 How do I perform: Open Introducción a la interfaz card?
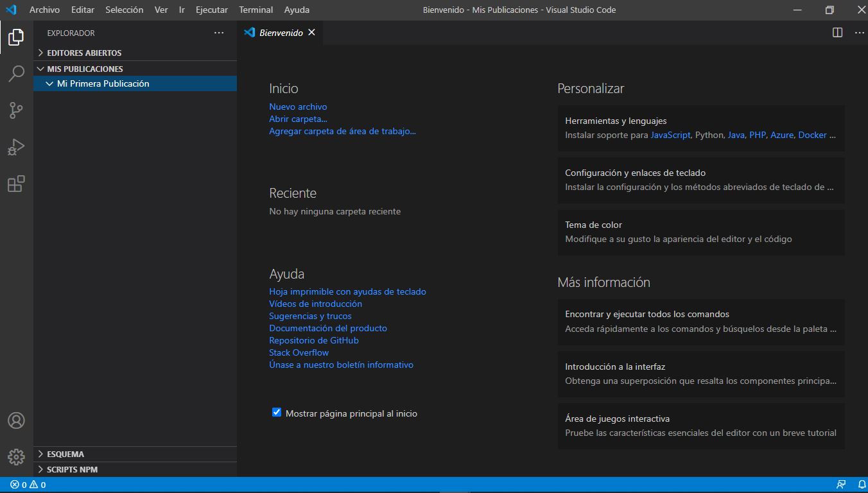pyautogui.click(x=701, y=374)
